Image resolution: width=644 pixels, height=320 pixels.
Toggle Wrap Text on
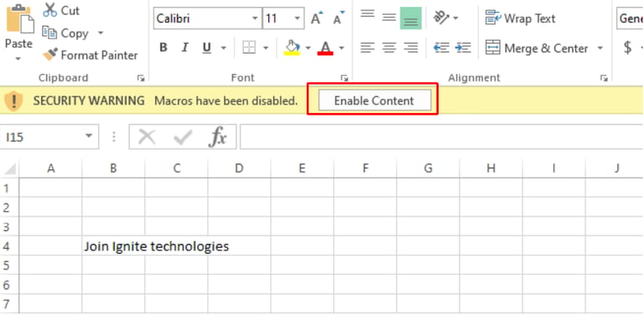[520, 18]
